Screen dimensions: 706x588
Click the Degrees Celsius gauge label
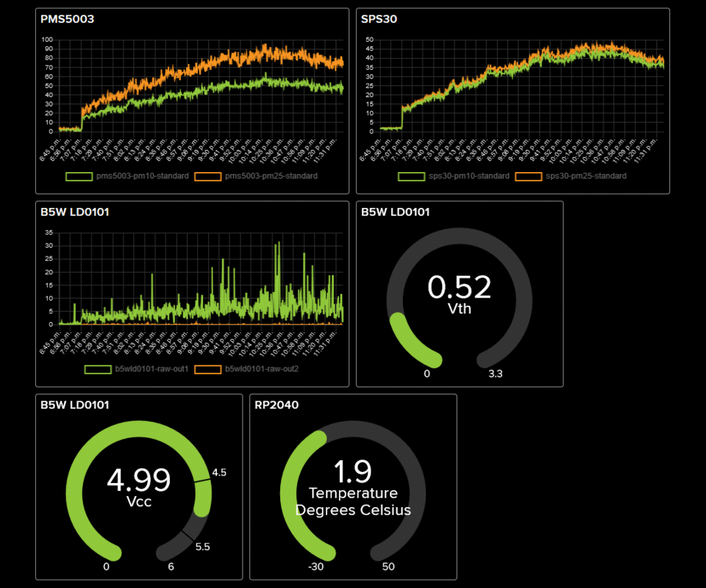click(x=353, y=510)
